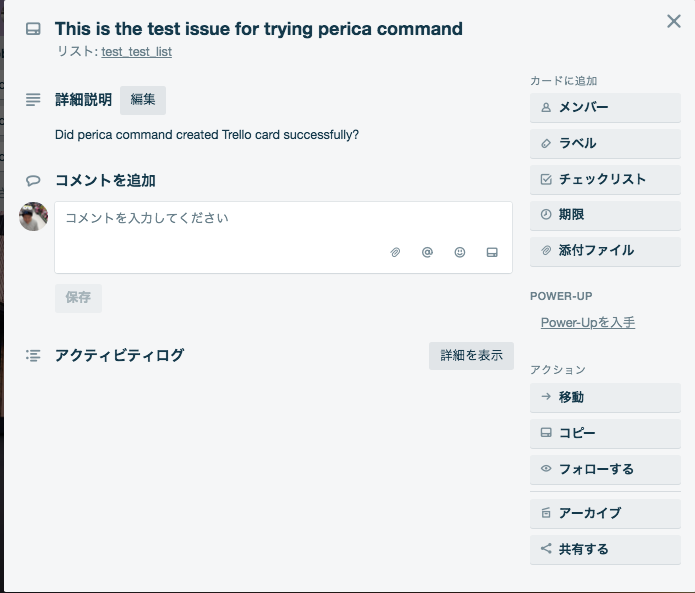695x593 pixels.
Task: Open the ラベル (Labels) picker
Action: (605, 144)
